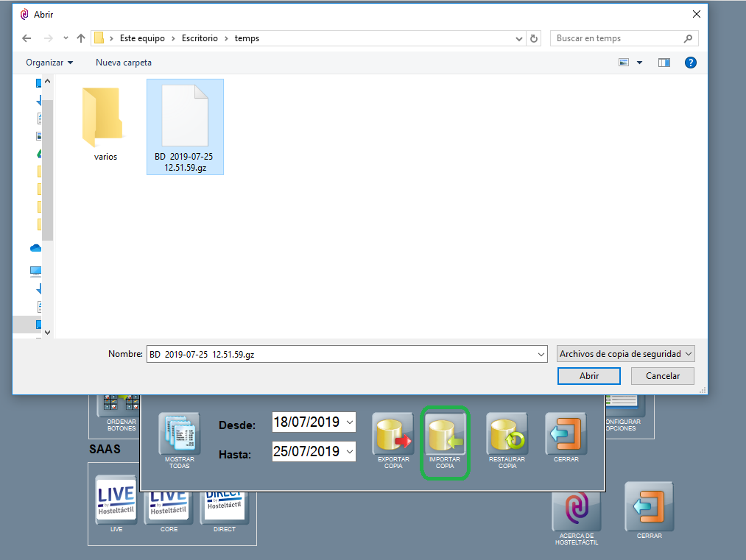This screenshot has width=746, height=560.
Task: Click the Nueva carpeta button
Action: pos(124,63)
